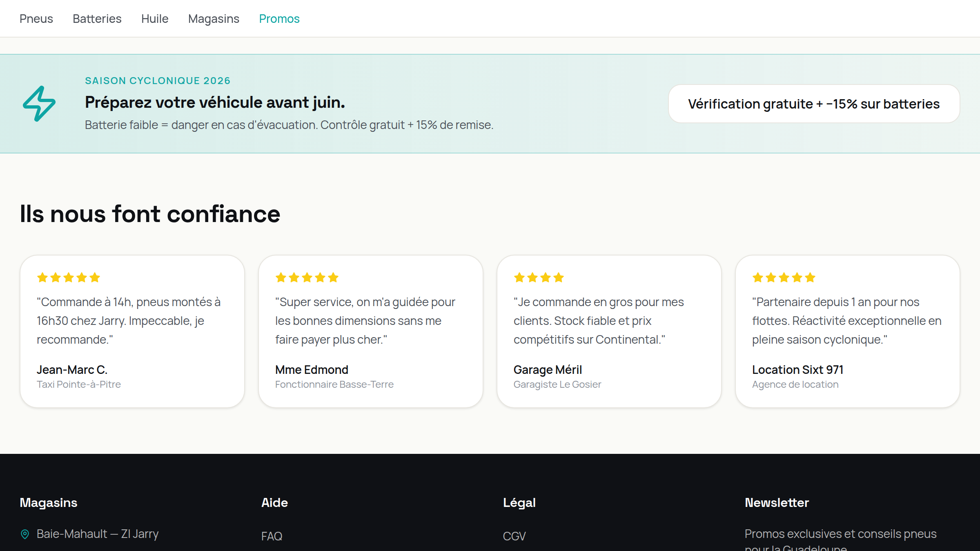Click the Mme Edmond reviewer name
Image resolution: width=980 pixels, height=551 pixels.
pos(312,370)
